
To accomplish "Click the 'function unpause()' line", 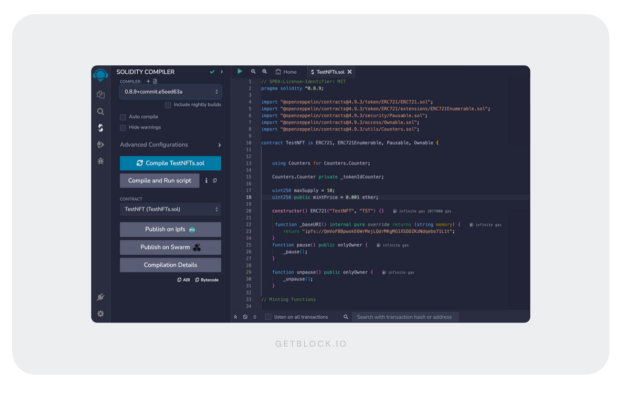I will [323, 273].
